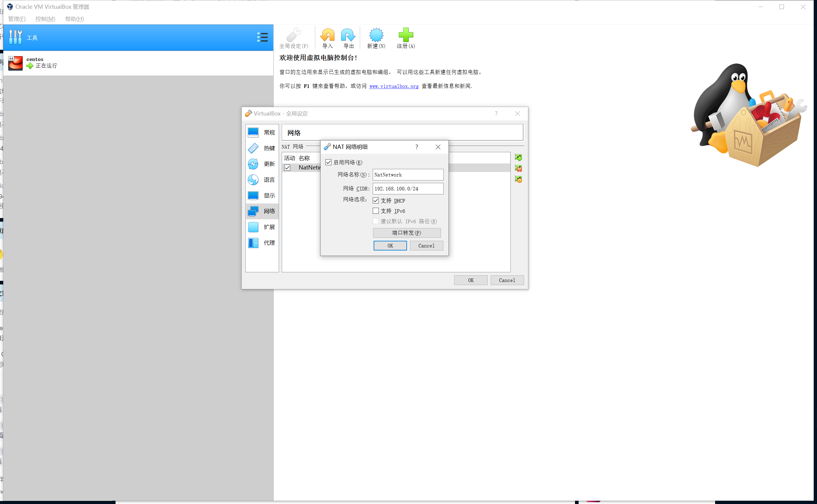
Task: Visit the www.virtualbox.org link
Action: point(394,86)
